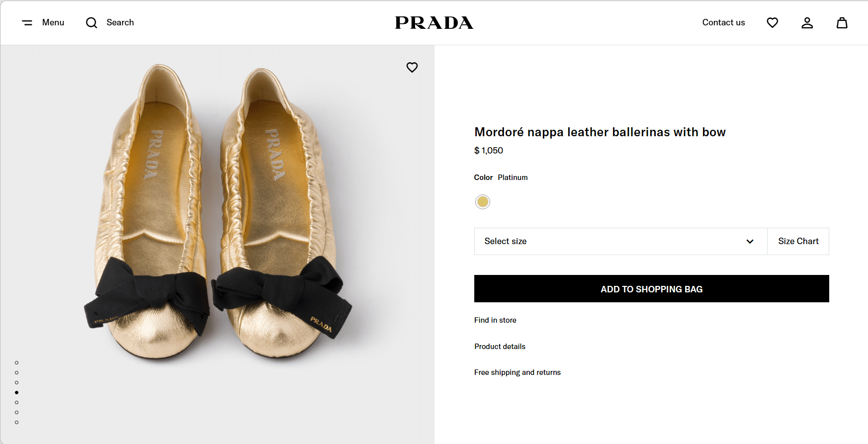Select the second image carousel dot
Viewport: 868px width, 444px height.
point(17,372)
